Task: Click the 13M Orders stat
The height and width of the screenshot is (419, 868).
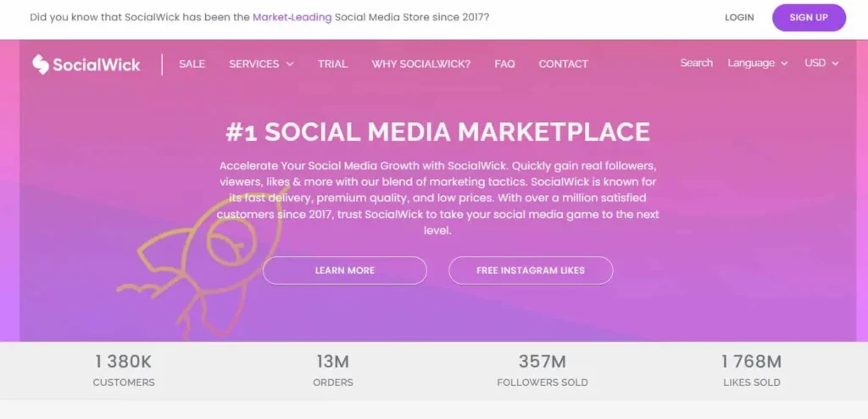Action: click(333, 371)
